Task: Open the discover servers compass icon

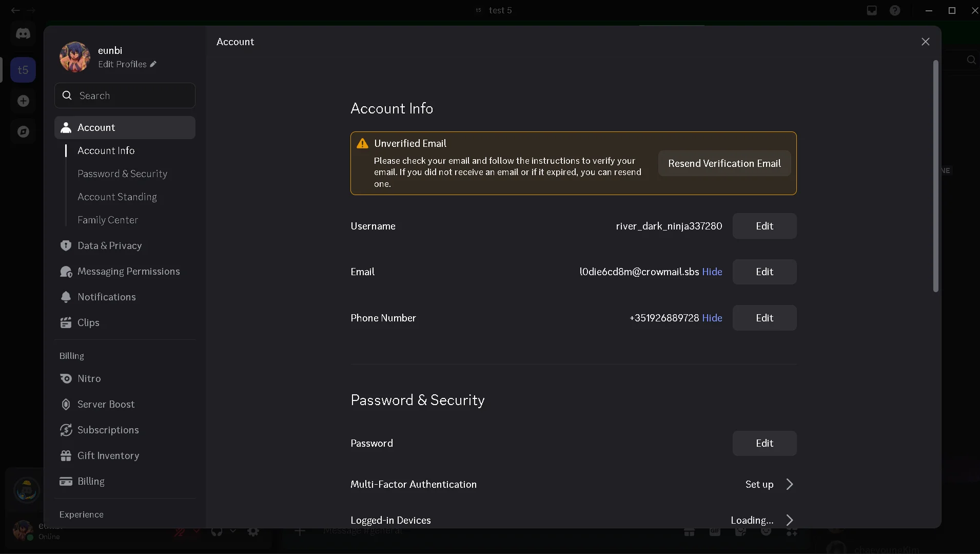Action: [x=23, y=131]
